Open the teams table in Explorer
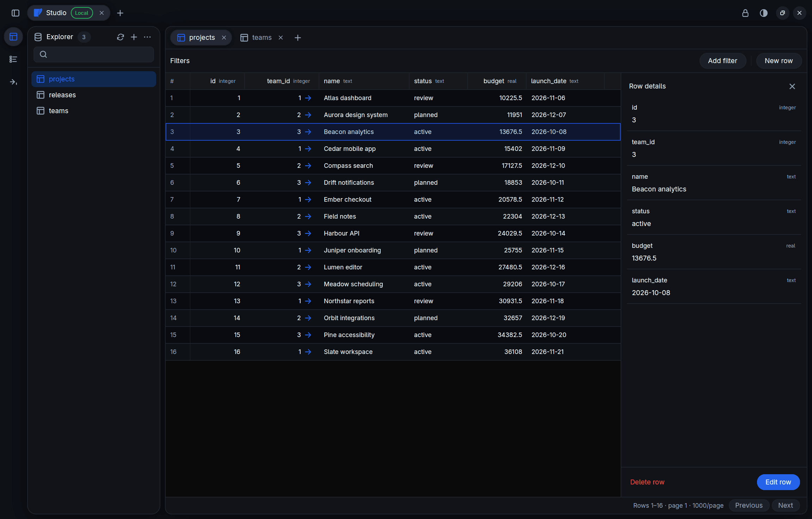Image resolution: width=812 pixels, height=519 pixels. tap(94, 111)
